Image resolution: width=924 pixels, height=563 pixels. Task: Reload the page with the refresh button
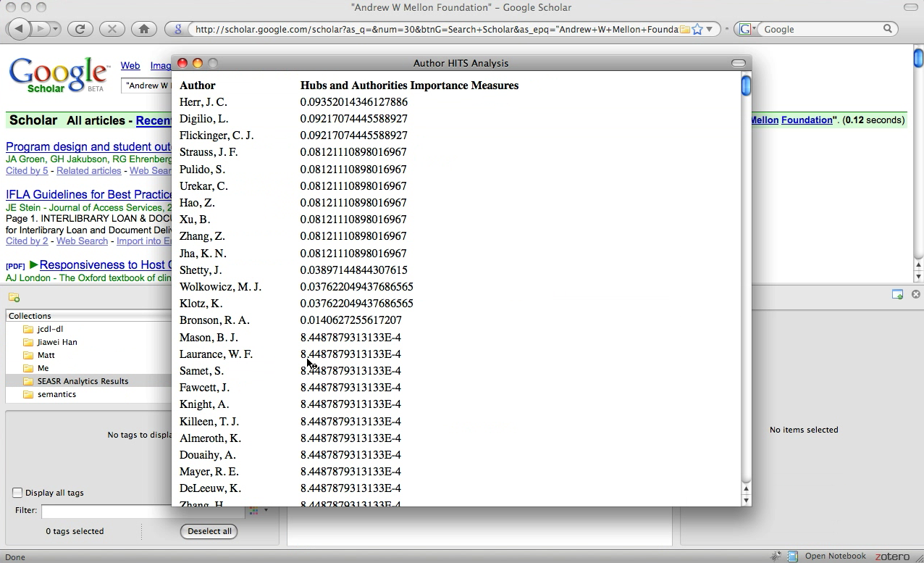coord(80,29)
